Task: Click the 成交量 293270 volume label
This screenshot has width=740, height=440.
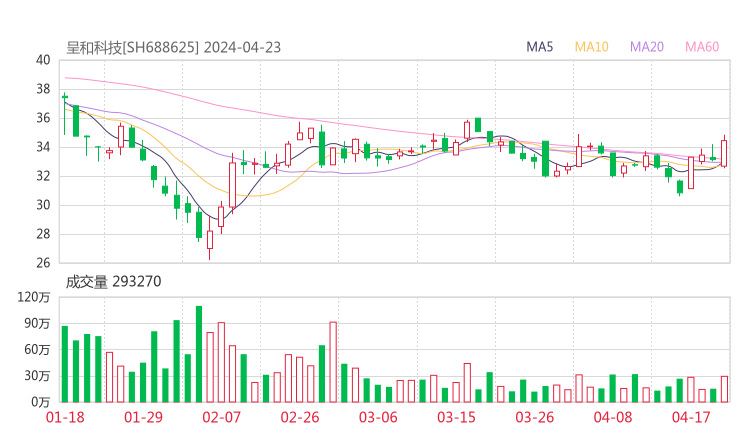Action: coord(113,282)
